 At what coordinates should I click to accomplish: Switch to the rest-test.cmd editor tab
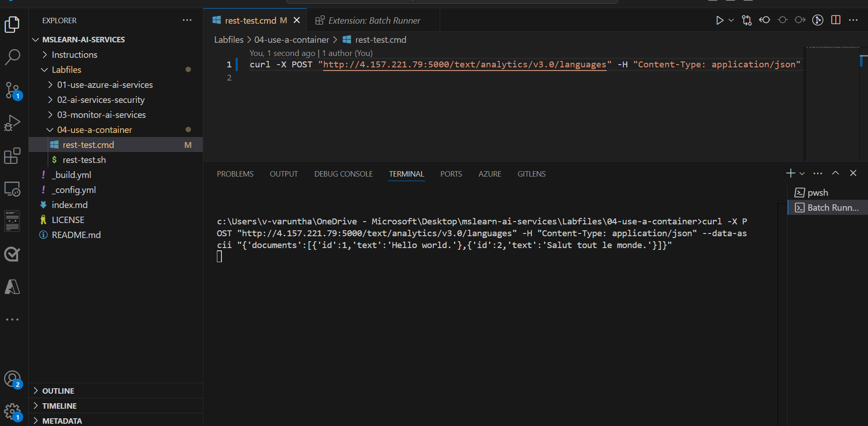[250, 20]
